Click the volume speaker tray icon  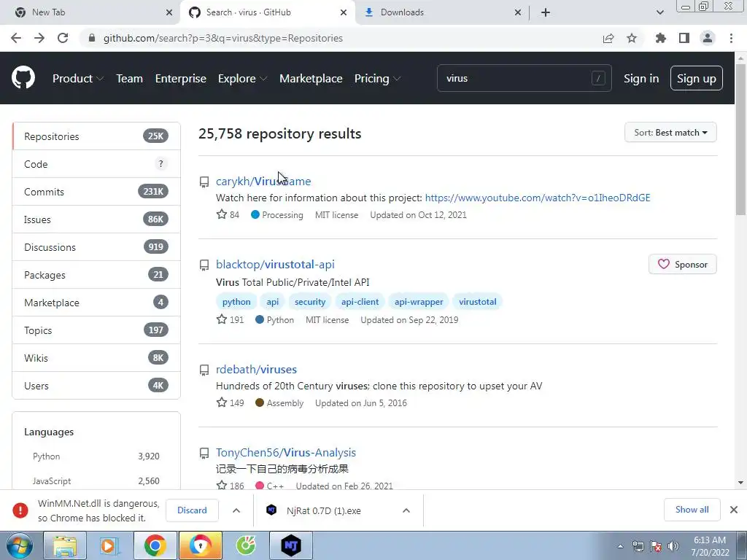(673, 546)
